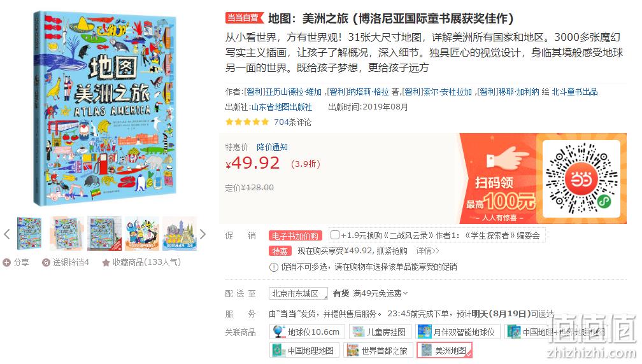Click the 送银铃铛 bell icon
Screen dimensions: 642x364
[x=46, y=263]
